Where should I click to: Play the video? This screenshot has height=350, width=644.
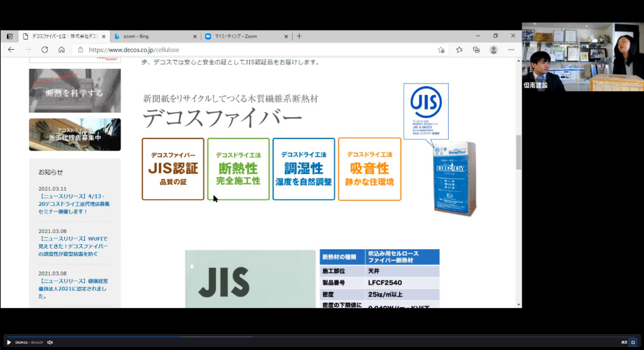point(9,342)
